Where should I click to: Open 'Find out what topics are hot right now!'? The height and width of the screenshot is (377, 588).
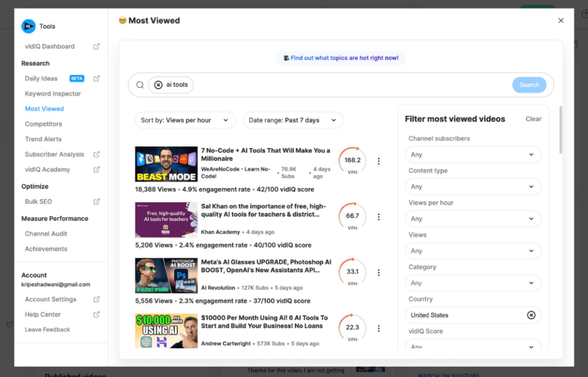click(341, 58)
